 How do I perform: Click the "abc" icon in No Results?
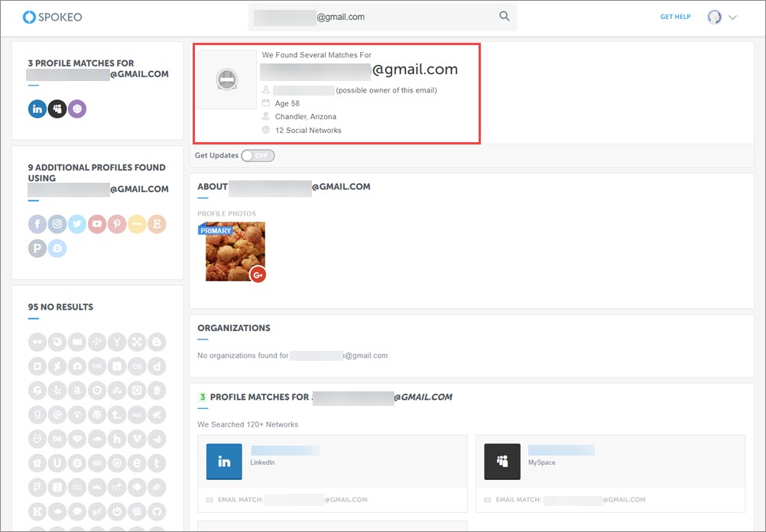pos(97,487)
